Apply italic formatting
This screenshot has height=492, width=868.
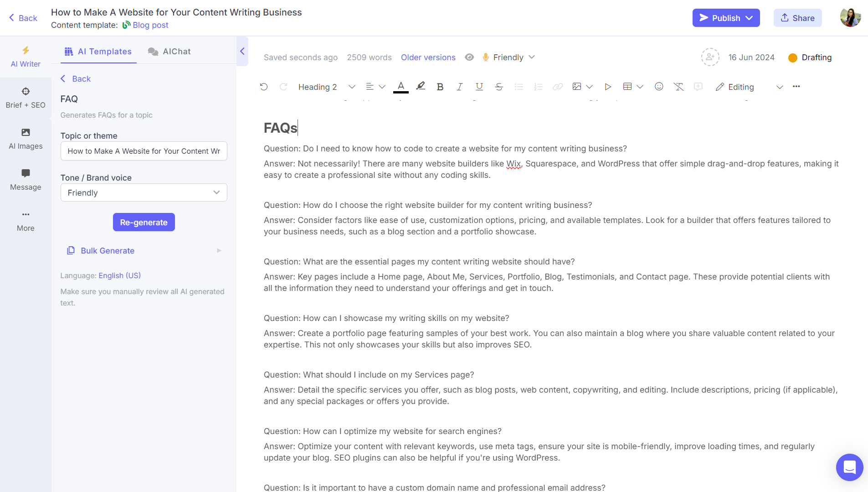(x=459, y=86)
